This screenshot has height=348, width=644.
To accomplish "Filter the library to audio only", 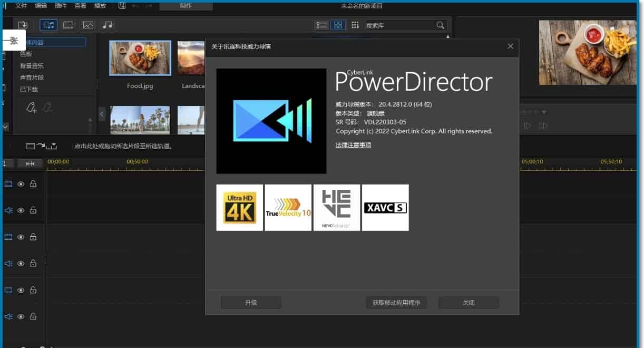I will pyautogui.click(x=108, y=25).
